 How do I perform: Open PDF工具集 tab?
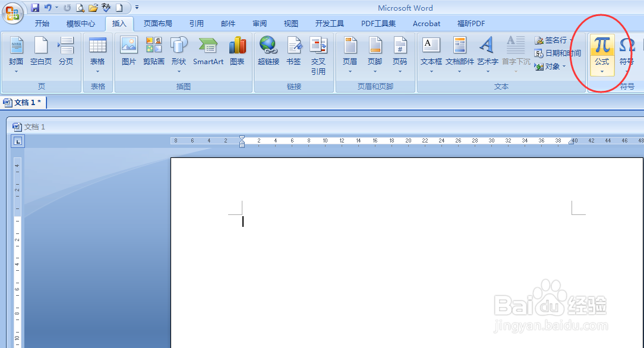coord(378,23)
